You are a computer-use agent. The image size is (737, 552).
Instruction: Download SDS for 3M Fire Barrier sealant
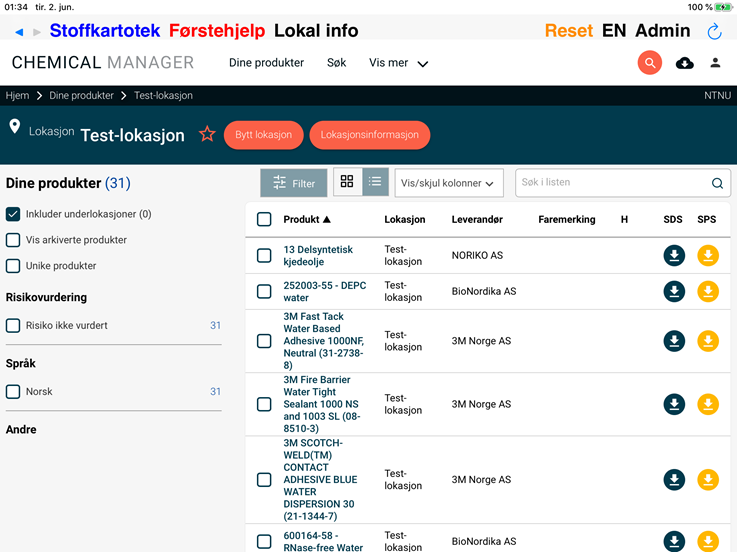(x=674, y=404)
